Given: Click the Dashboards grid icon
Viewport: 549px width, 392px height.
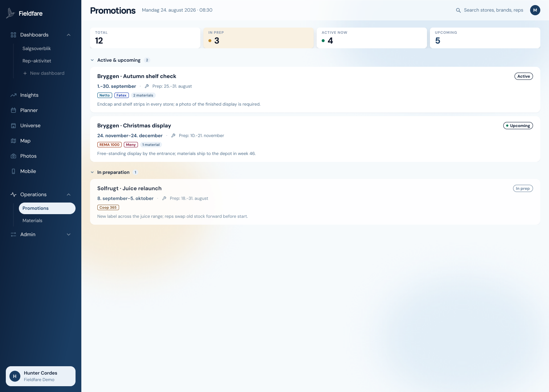Looking at the screenshot, I should 13,35.
